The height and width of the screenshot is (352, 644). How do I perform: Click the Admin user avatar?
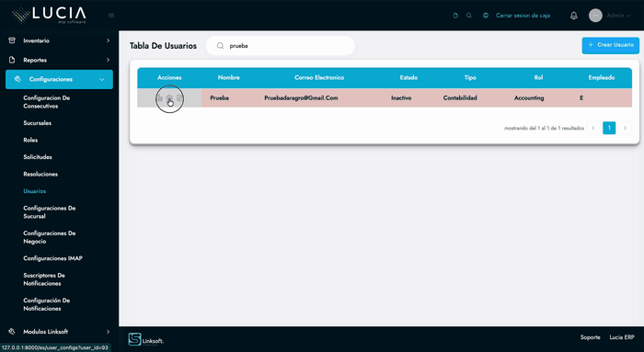coord(595,16)
